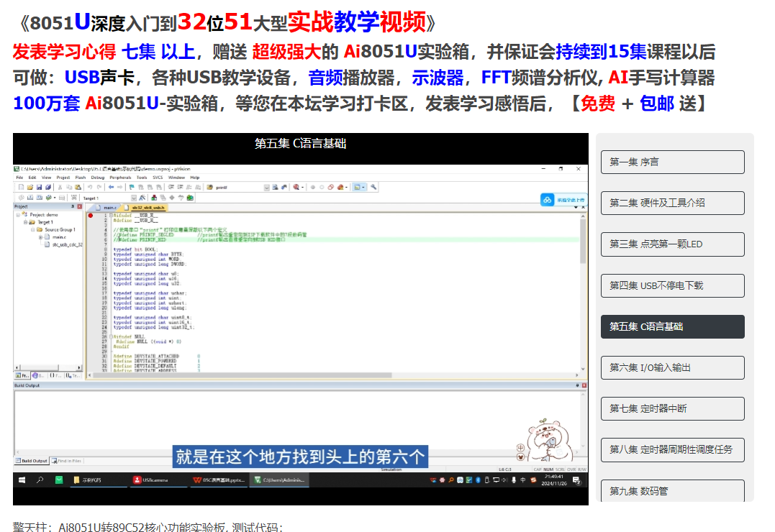The width and height of the screenshot is (775, 532).
Task: Open episode 第三集 点亮第一颗LED
Action: pyautogui.click(x=672, y=244)
